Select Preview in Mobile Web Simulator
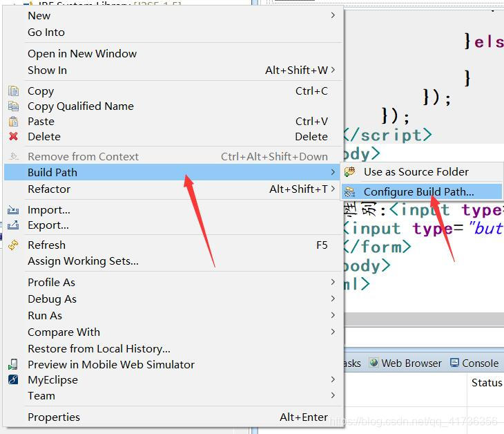Image resolution: width=504 pixels, height=434 pixels. pyautogui.click(x=173, y=364)
